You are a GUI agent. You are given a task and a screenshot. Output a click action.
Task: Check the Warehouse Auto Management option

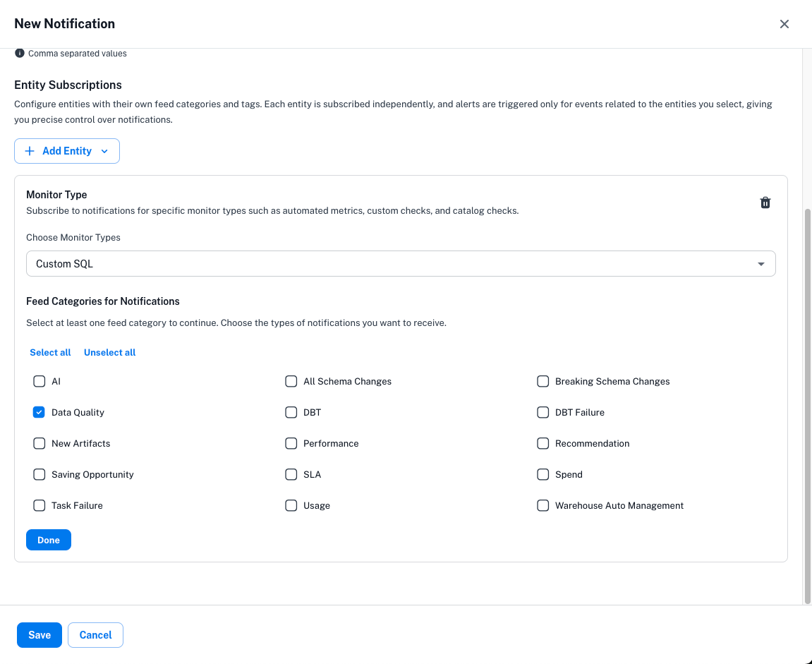tap(543, 505)
